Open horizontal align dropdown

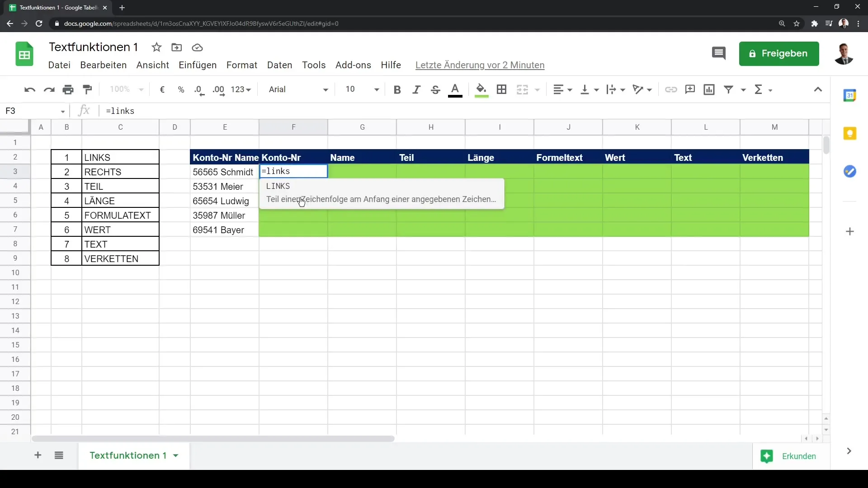click(563, 89)
